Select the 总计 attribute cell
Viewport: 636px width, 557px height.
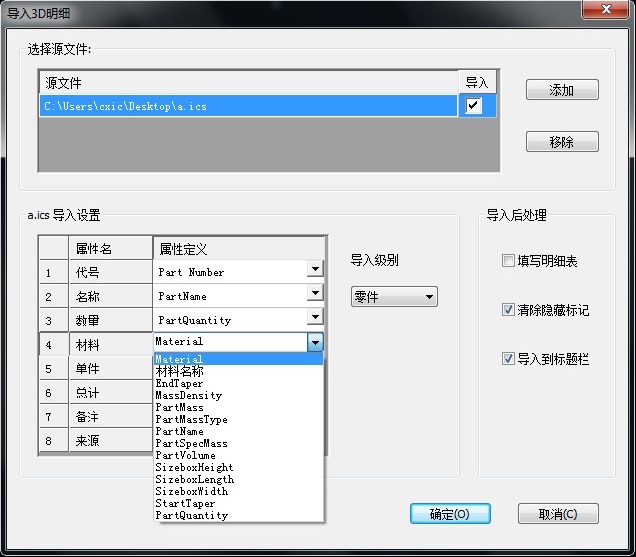coord(110,392)
